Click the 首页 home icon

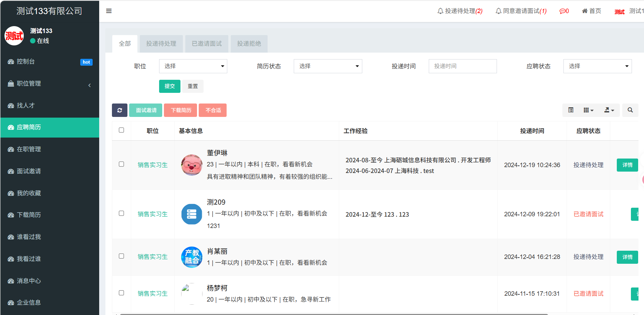591,11
